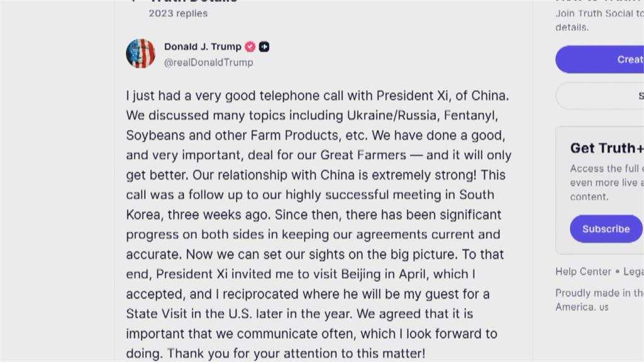Click the post's opening line about President Xi

coord(317,96)
